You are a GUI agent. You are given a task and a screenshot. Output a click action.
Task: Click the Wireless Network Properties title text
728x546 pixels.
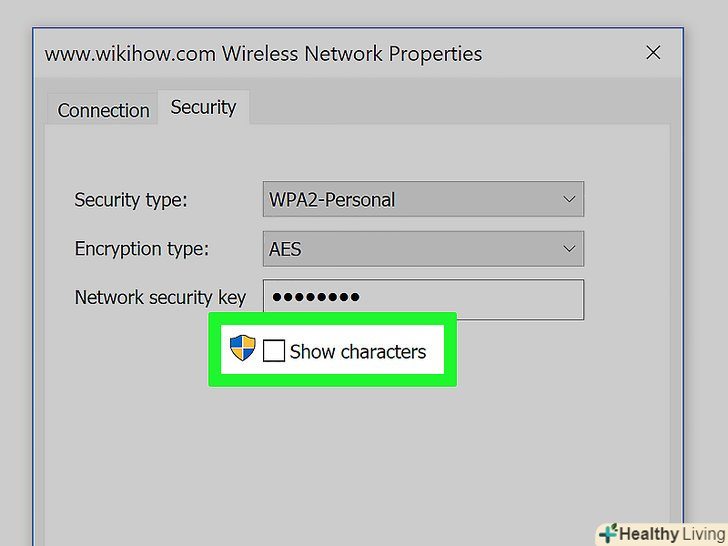pyautogui.click(x=263, y=53)
